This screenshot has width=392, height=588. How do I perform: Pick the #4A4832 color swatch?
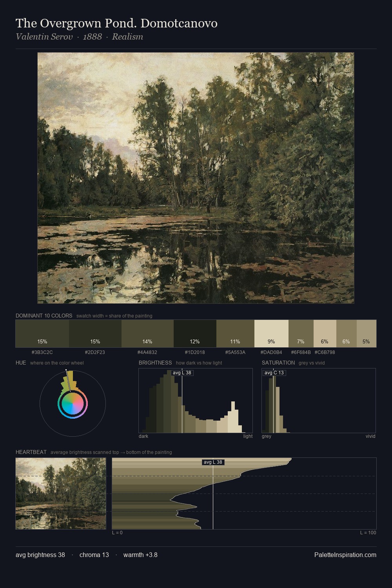[147, 334]
